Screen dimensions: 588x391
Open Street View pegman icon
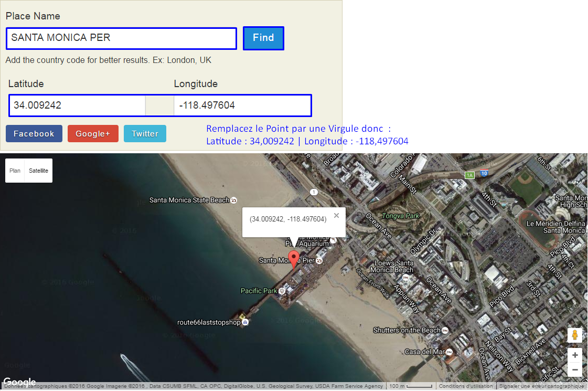click(574, 335)
